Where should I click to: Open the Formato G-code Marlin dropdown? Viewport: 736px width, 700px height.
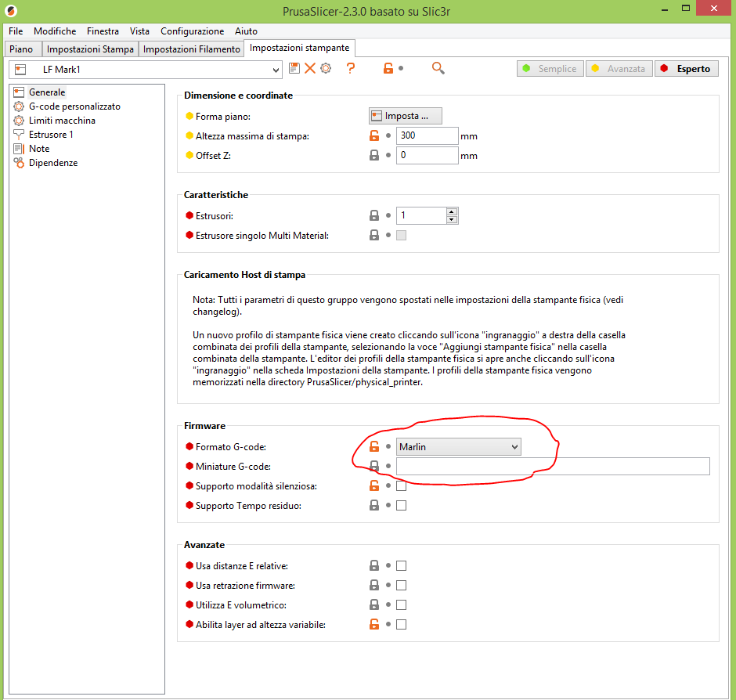[458, 447]
